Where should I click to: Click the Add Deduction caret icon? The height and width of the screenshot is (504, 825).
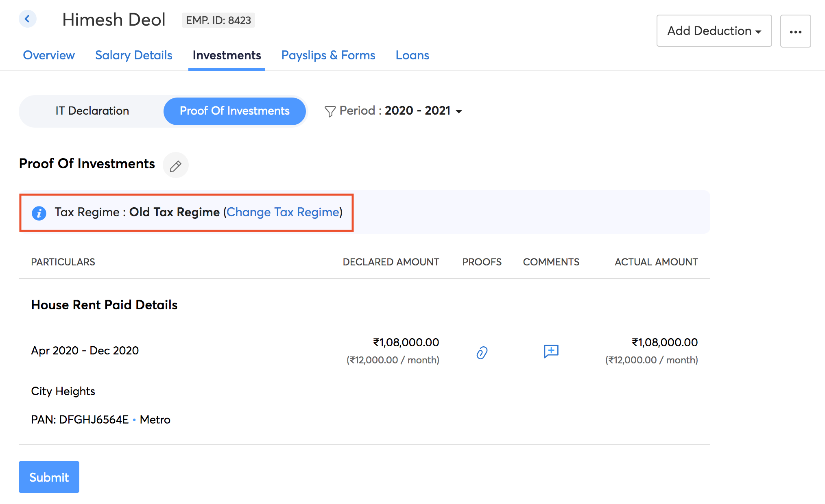click(759, 31)
